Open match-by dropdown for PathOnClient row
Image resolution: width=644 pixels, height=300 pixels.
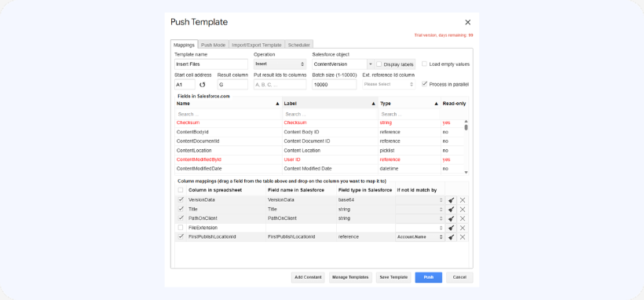click(419, 218)
